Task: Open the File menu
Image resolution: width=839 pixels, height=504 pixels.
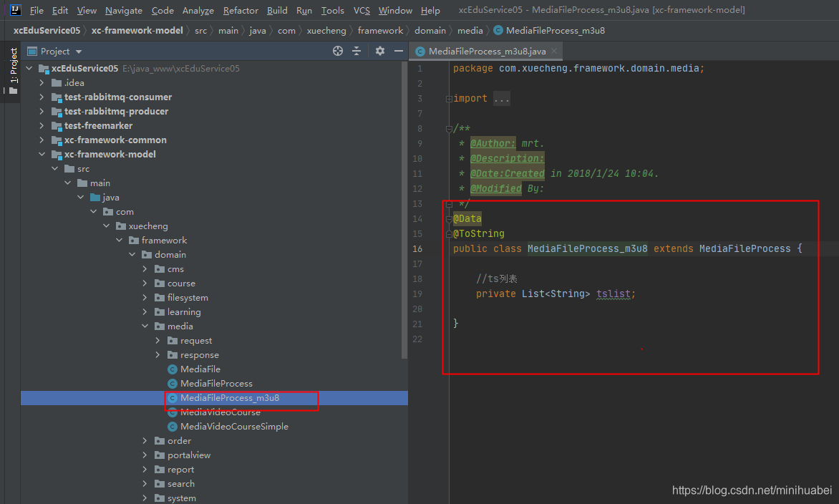Action: tap(37, 10)
